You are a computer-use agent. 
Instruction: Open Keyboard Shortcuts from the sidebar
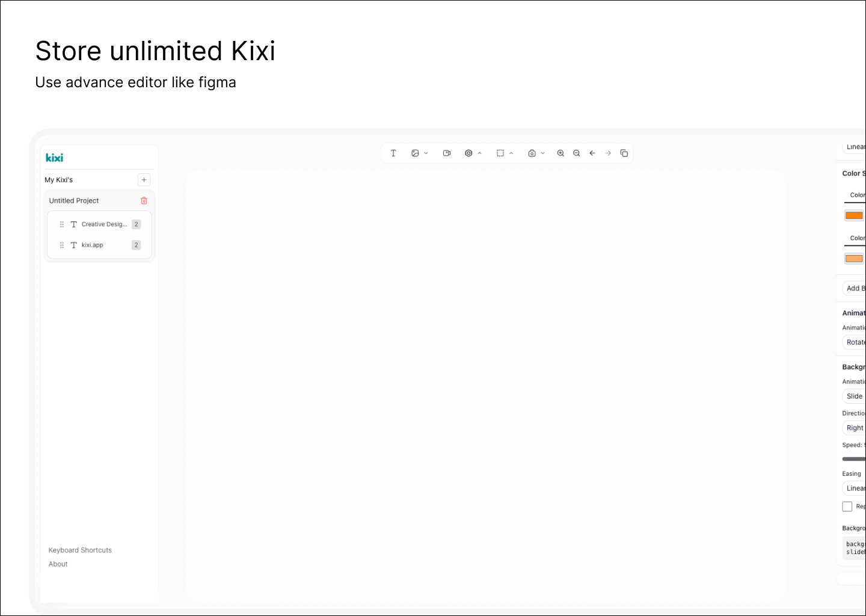(80, 550)
